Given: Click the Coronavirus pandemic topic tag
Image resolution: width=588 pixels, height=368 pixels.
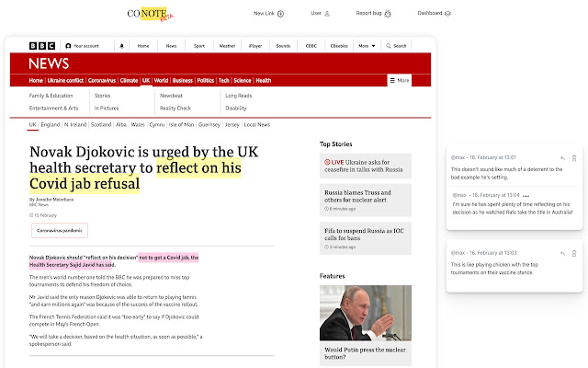Looking at the screenshot, I should pos(60,231).
